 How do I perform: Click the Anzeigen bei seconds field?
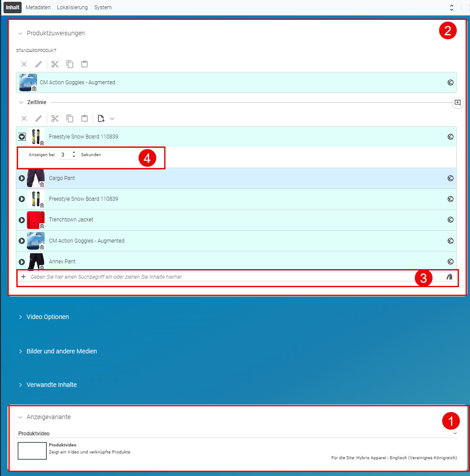[65, 155]
